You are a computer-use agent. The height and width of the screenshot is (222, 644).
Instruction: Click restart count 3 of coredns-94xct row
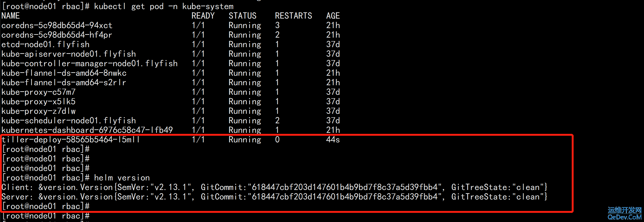click(x=277, y=25)
